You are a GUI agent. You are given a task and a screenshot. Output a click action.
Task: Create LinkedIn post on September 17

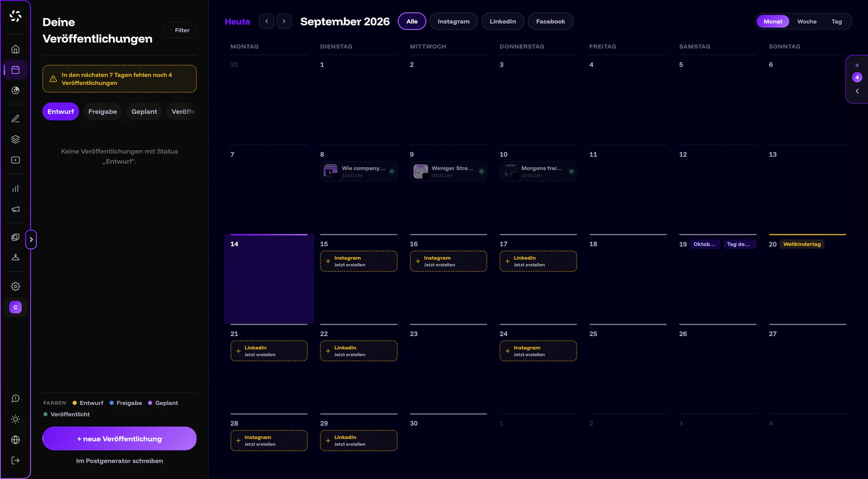538,261
